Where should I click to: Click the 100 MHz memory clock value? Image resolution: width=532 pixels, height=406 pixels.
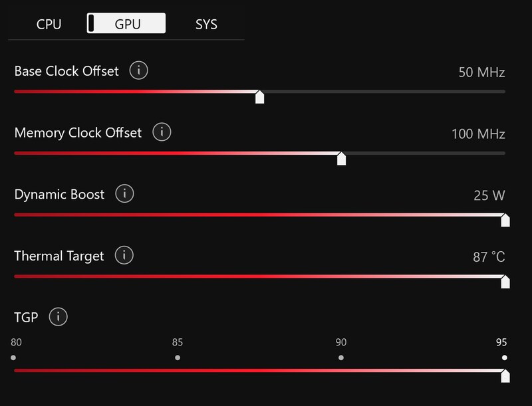478,134
